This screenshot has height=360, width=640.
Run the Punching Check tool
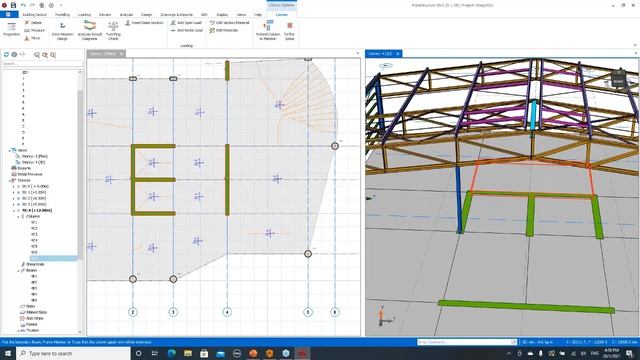pos(113,31)
